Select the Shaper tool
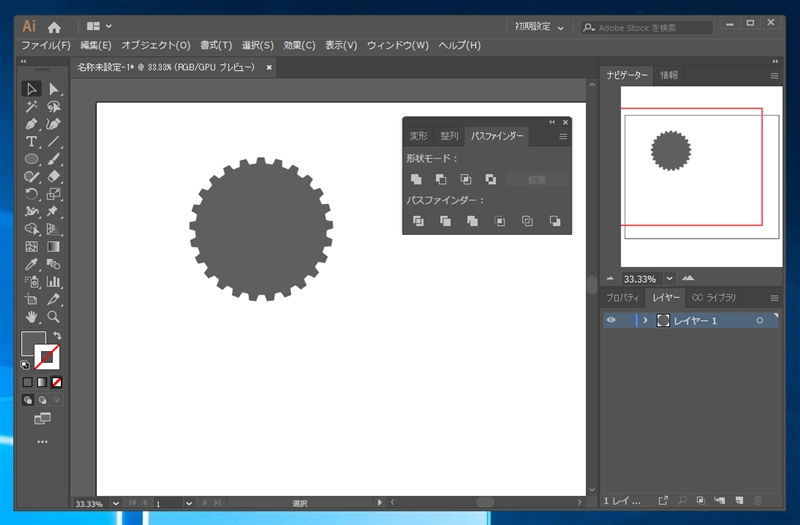800x525 pixels. coord(31,177)
